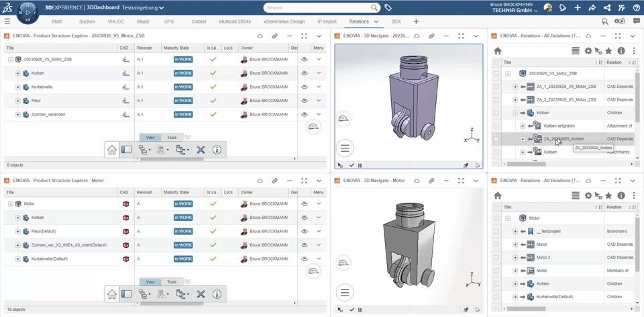Switch to the xGenerative Design tab
The height and width of the screenshot is (317, 644).
[x=284, y=21]
